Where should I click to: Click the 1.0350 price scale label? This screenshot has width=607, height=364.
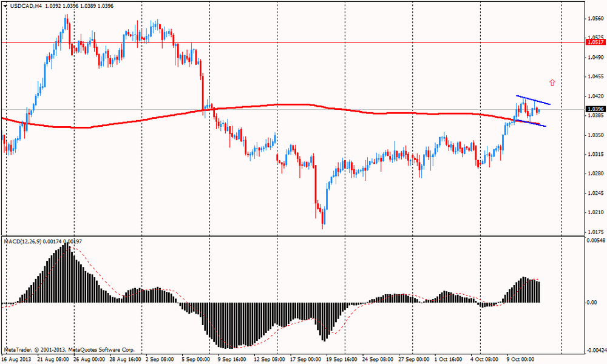coord(596,135)
